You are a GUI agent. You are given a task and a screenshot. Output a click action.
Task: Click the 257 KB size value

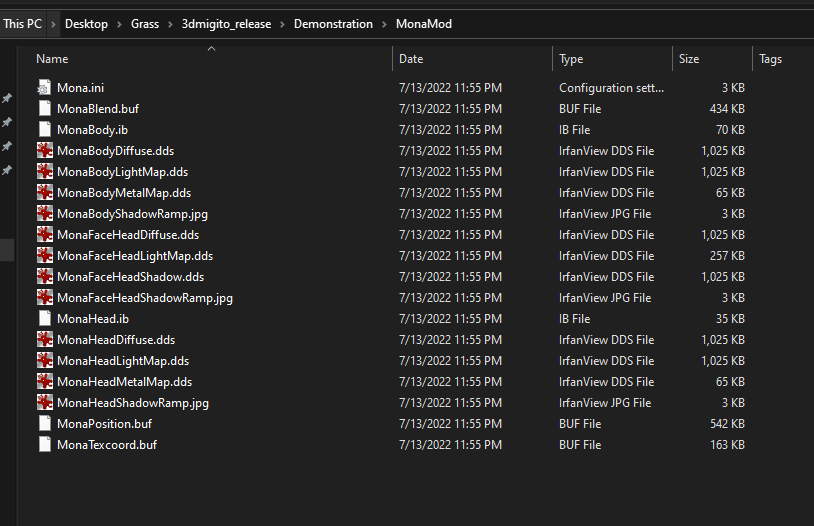pos(727,256)
